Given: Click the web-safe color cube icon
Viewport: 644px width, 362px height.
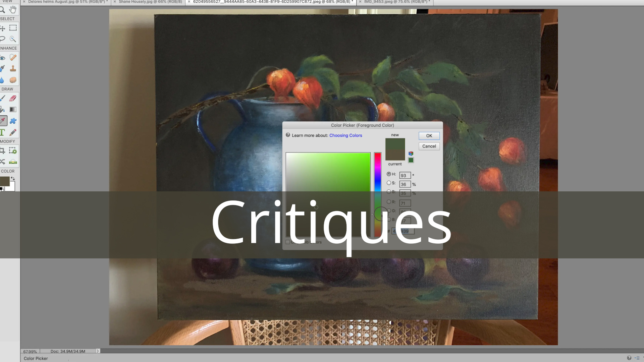Looking at the screenshot, I should pos(411,154).
